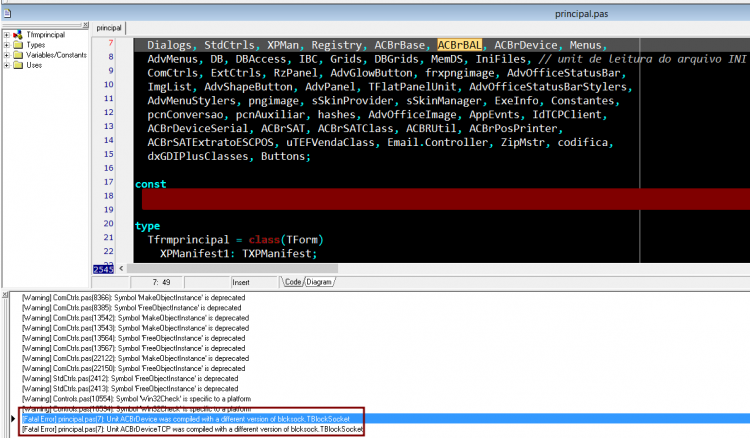Image resolution: width=750 pixels, height=438 pixels.
Task: Close the messages pane
Action: [5, 295]
